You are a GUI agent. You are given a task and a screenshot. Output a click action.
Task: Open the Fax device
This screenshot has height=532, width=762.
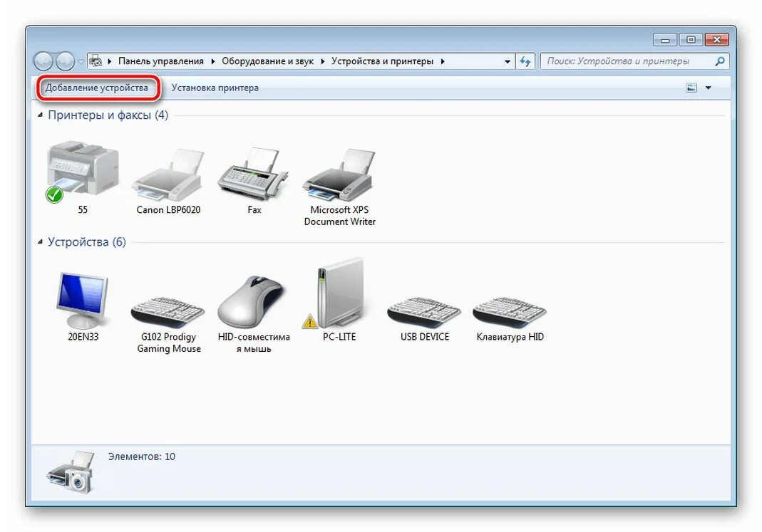[254, 174]
